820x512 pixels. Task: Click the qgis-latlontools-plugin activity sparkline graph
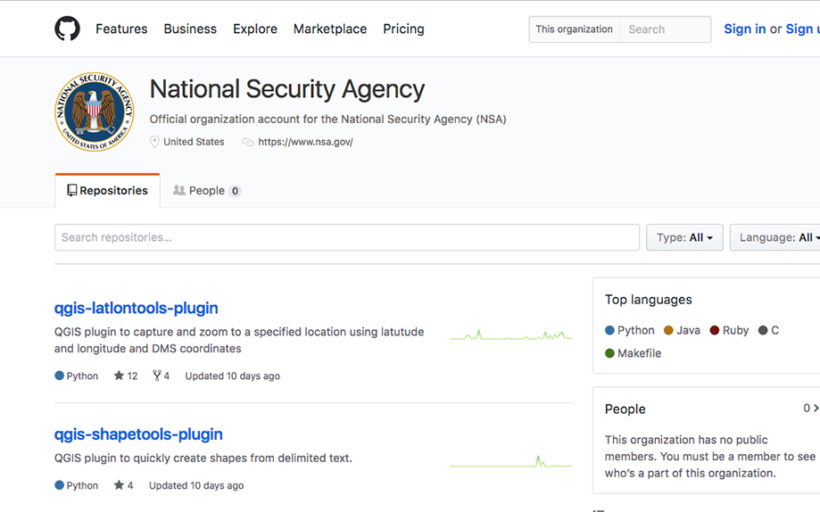click(510, 335)
